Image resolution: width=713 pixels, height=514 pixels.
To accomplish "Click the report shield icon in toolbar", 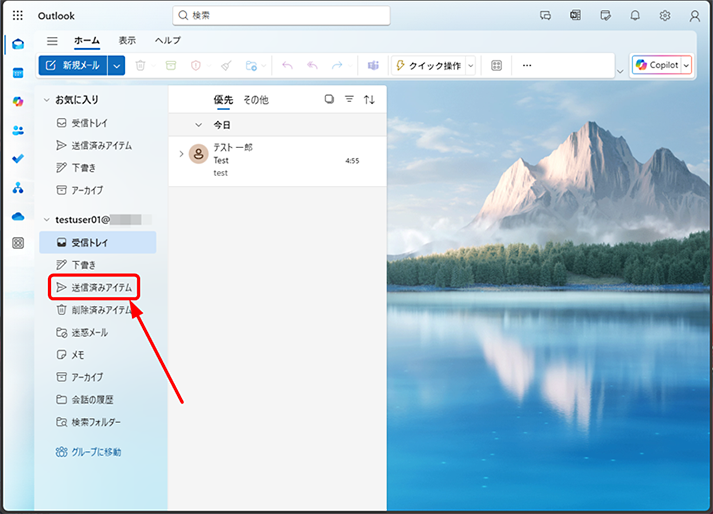I will (x=196, y=66).
